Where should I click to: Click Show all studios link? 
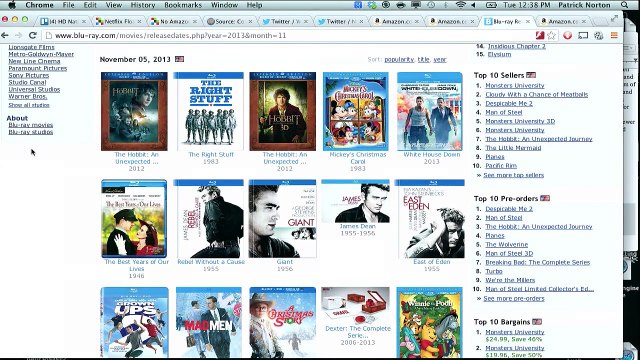click(29, 105)
